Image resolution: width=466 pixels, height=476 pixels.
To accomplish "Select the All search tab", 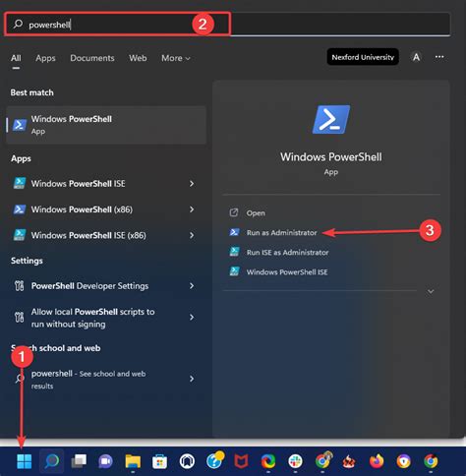I will (x=16, y=58).
